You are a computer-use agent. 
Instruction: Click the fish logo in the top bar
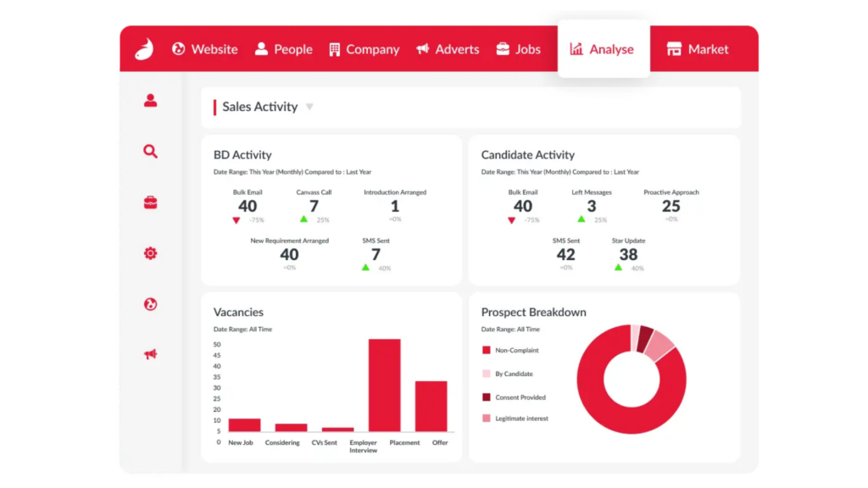tap(144, 49)
